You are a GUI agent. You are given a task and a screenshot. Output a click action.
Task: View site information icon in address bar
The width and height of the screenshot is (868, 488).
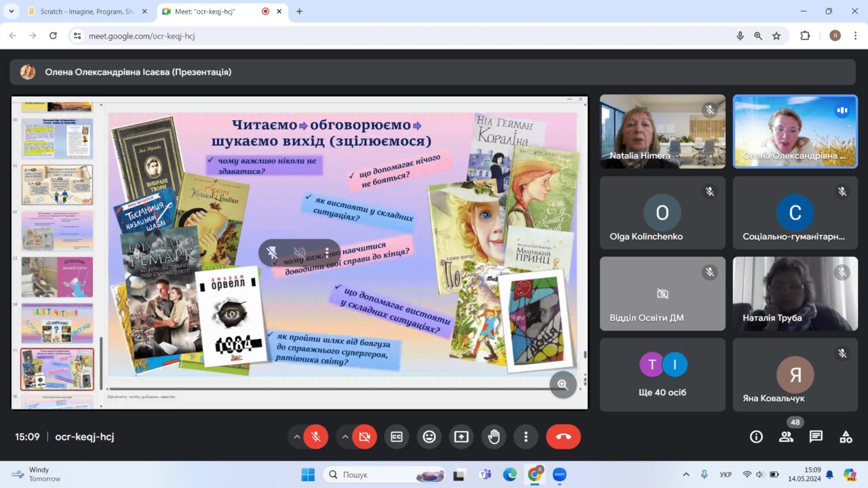[x=77, y=36]
